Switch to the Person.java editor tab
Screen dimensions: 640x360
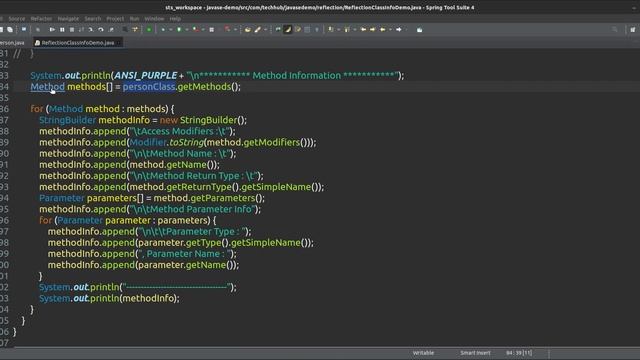pos(12,42)
